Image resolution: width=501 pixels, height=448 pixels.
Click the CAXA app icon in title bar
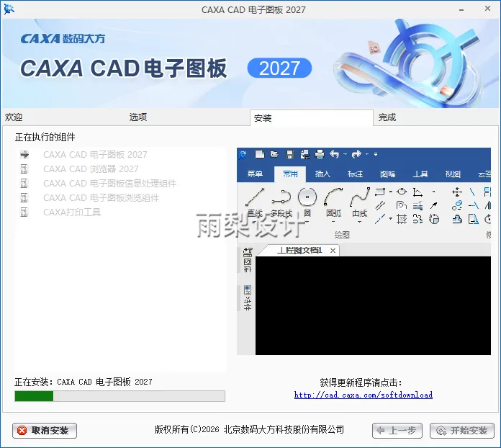9,9
